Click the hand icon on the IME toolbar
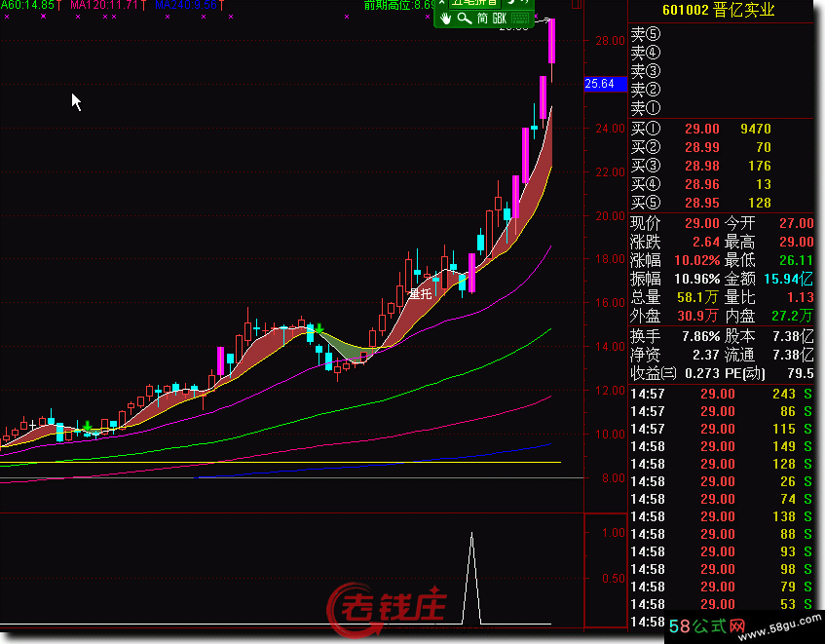The image size is (825, 644). click(x=446, y=19)
